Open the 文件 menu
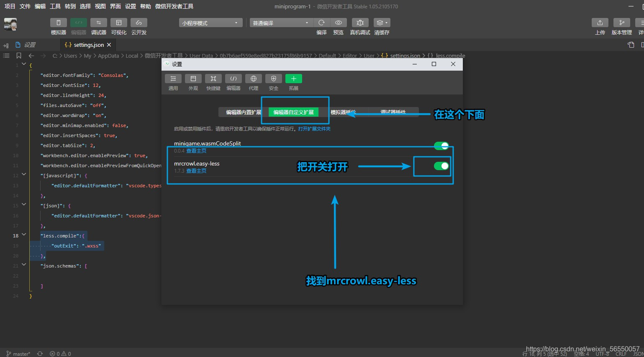 pyautogui.click(x=25, y=6)
